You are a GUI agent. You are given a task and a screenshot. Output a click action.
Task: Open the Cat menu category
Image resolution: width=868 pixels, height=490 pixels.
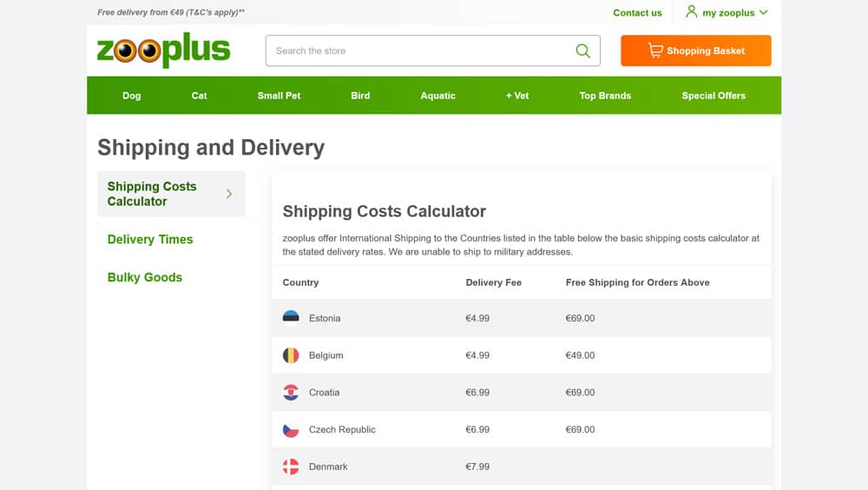point(200,96)
